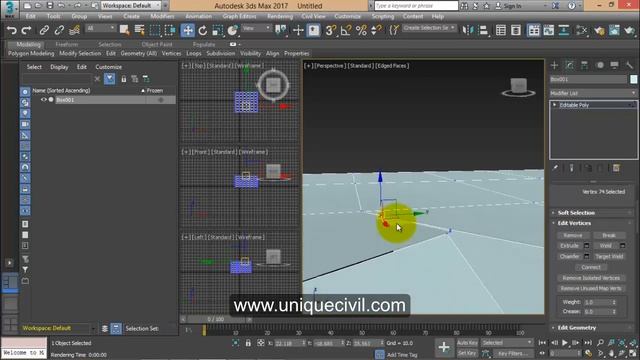This screenshot has width=640, height=360.
Task: Click the Box001 object color swatch
Action: [633, 80]
